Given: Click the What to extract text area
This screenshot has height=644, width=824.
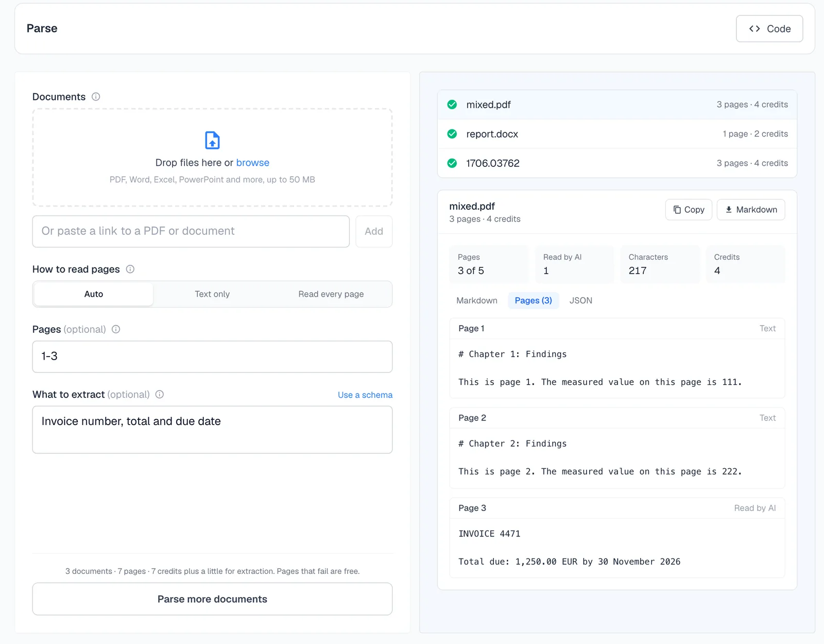Looking at the screenshot, I should coord(212,430).
